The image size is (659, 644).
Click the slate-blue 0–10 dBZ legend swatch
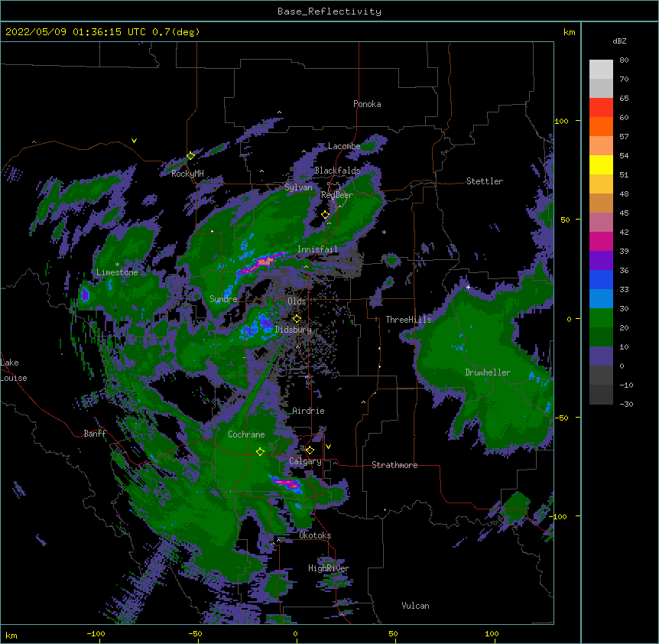[x=601, y=356]
